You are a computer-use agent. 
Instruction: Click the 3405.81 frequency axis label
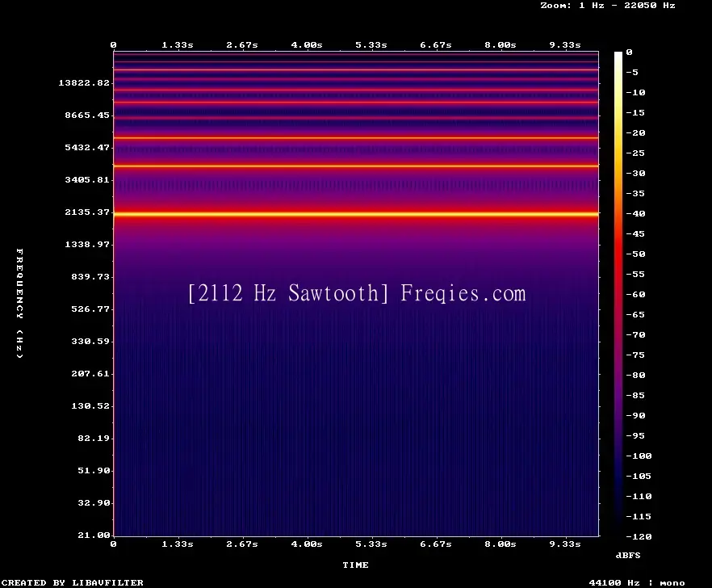(x=87, y=179)
